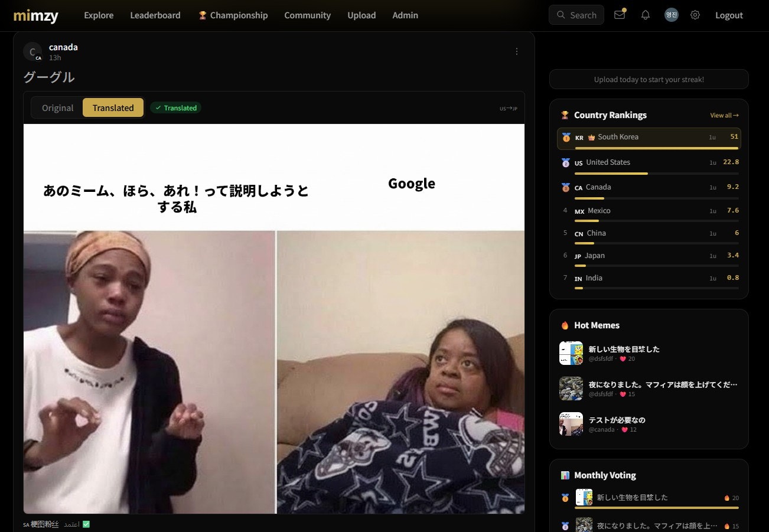Click the Monthly Voting entry 新しい生物を目撃した
The width and height of the screenshot is (769, 532).
(x=633, y=497)
